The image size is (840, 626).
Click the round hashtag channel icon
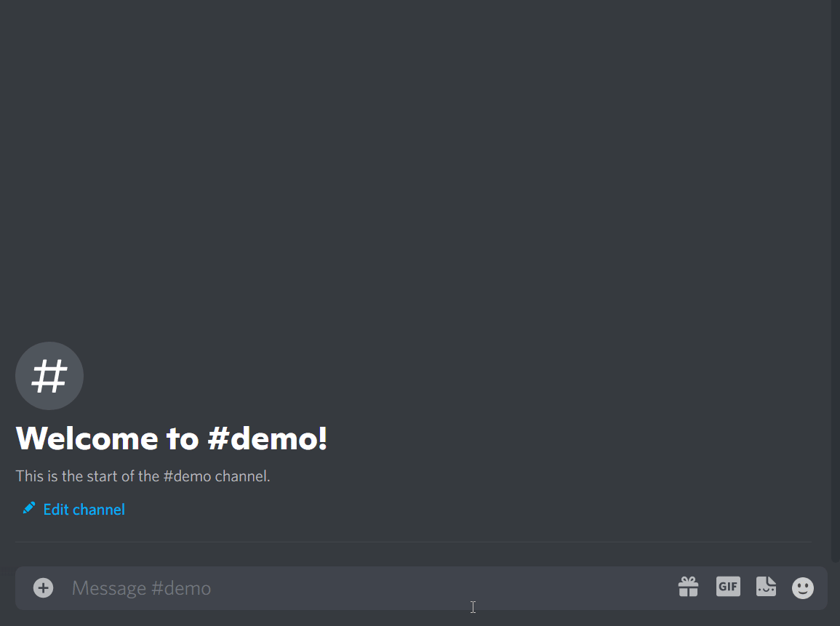coord(49,376)
